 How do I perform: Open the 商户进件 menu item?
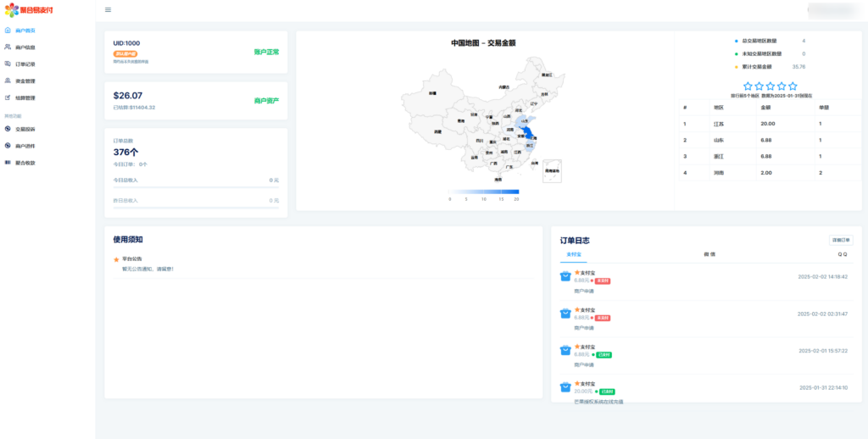click(x=25, y=146)
